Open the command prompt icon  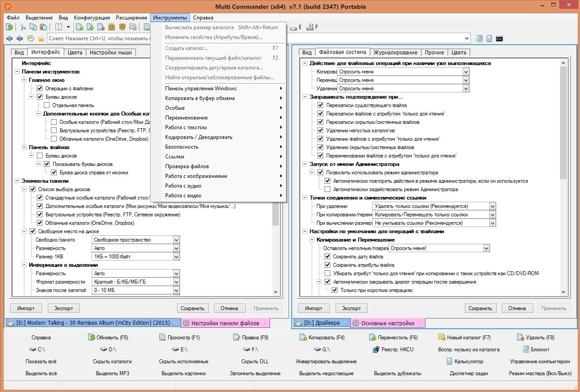499,38
